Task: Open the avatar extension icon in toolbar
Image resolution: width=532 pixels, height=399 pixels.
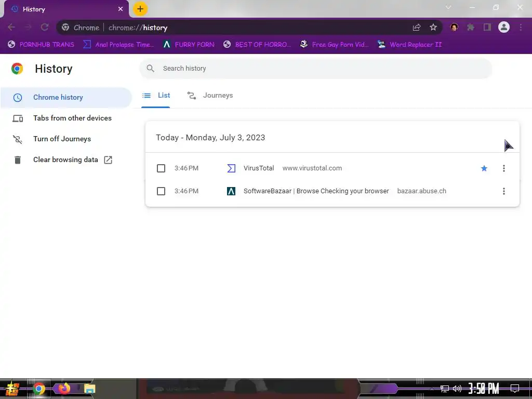Action: coord(454,27)
